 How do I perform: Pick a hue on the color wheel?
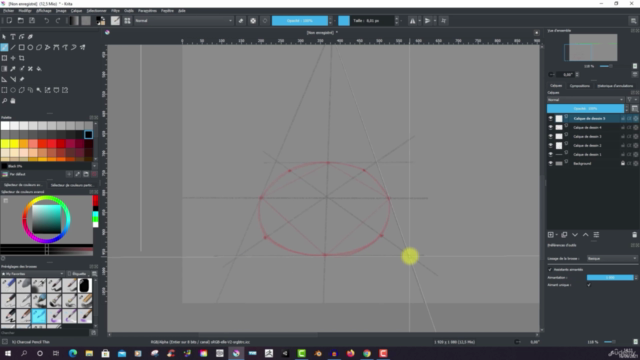click(46, 199)
